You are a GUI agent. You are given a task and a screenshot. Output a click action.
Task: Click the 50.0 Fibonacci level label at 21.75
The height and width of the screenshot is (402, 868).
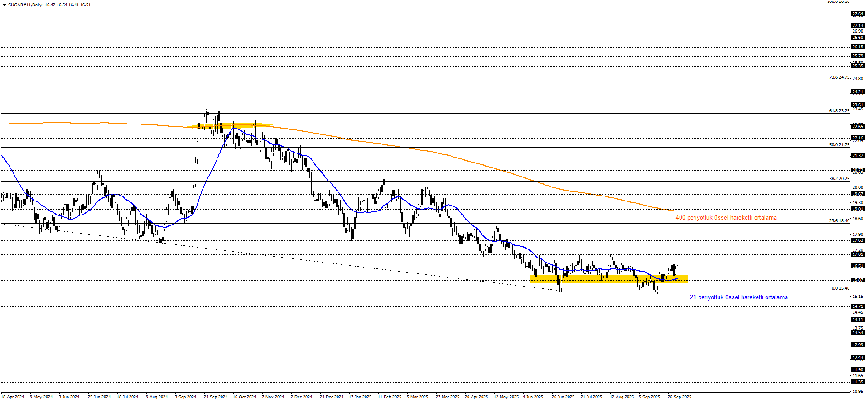839,145
